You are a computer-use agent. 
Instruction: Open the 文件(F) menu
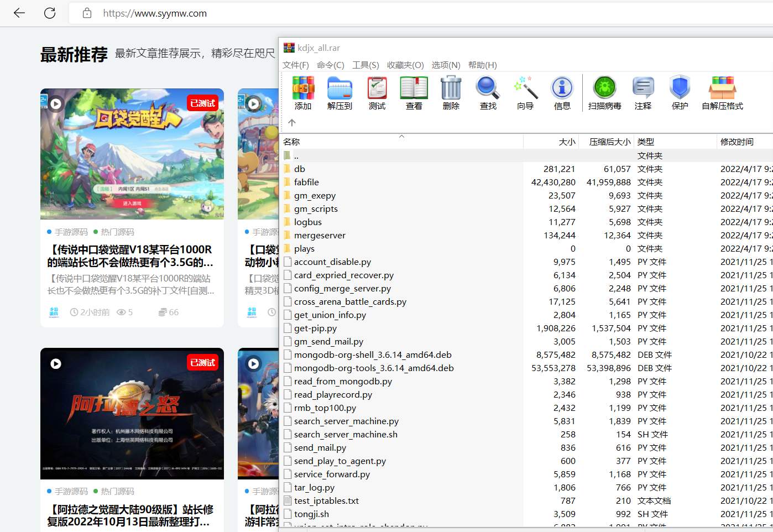[x=296, y=65]
